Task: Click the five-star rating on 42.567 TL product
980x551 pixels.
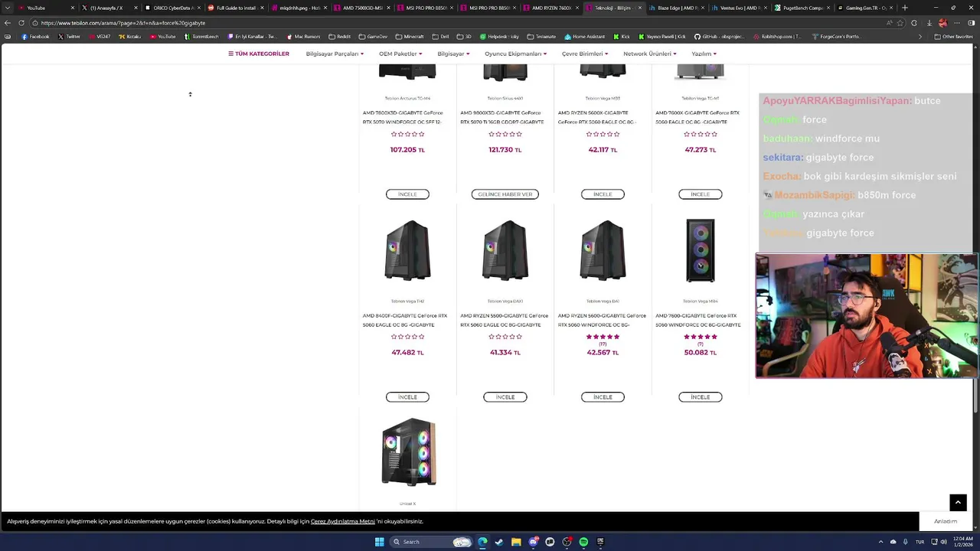Action: (x=603, y=337)
